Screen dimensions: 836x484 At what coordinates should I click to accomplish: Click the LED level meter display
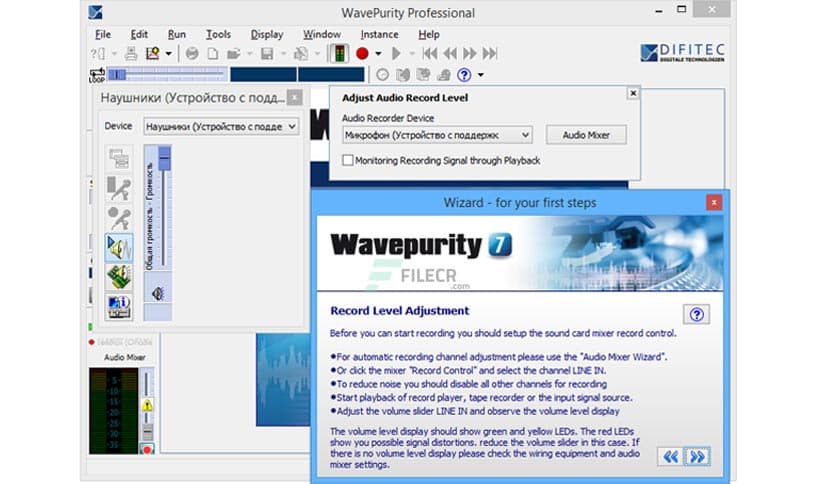click(114, 410)
